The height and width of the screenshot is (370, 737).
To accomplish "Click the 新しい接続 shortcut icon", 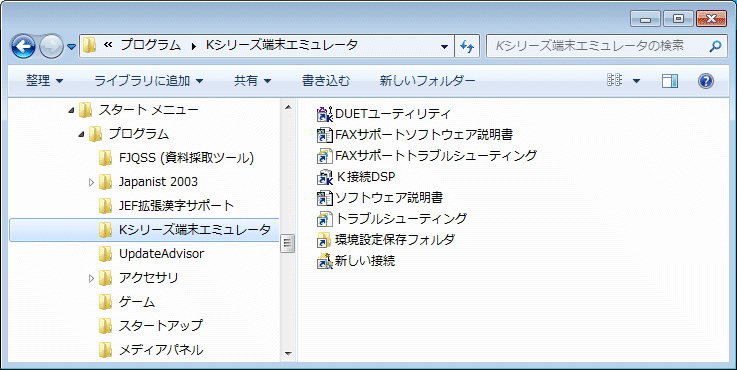I will (325, 260).
